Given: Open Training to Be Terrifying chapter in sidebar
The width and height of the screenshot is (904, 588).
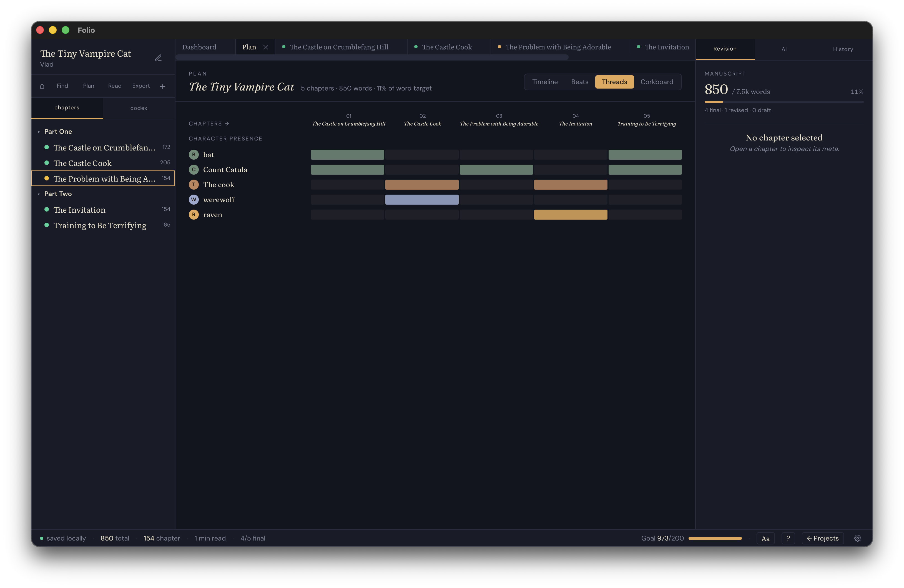Looking at the screenshot, I should 103,225.
